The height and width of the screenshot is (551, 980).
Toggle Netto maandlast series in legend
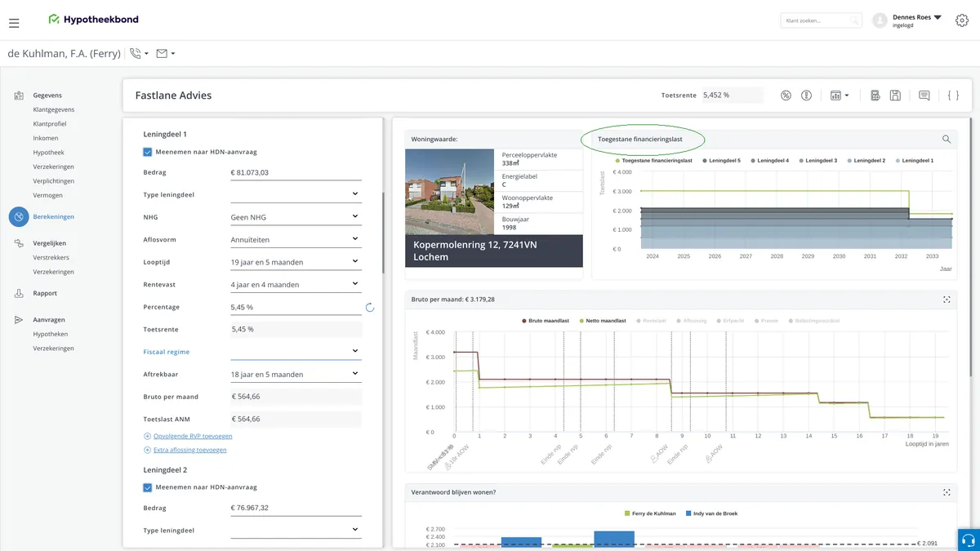click(x=602, y=321)
